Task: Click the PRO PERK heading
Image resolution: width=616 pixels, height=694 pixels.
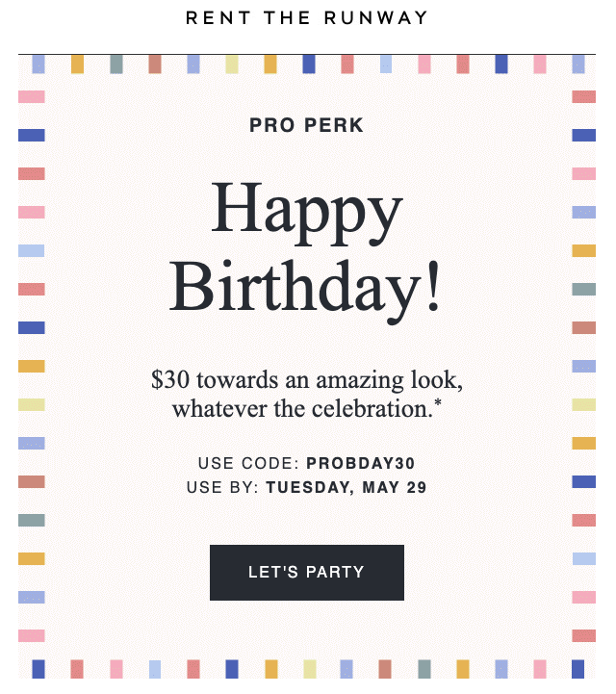Action: coord(306,125)
